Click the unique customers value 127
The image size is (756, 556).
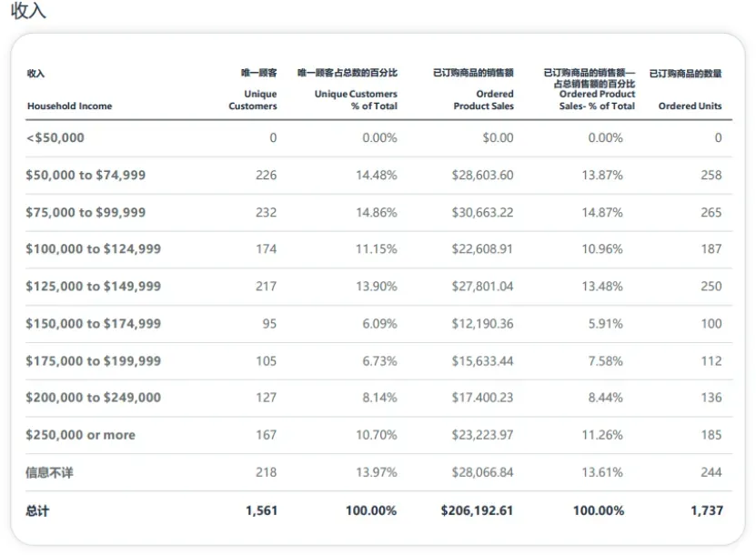[267, 398]
